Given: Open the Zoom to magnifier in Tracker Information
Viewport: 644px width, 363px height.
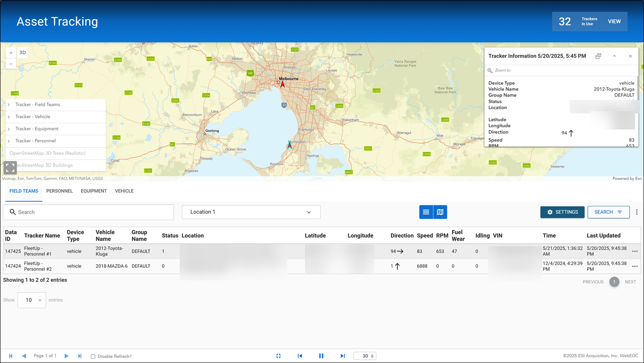Looking at the screenshot, I should pos(490,70).
